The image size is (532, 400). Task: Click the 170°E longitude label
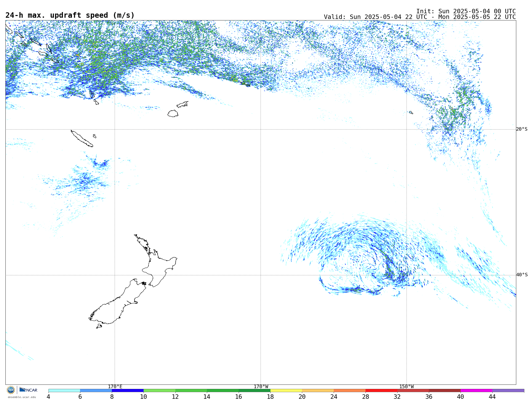click(115, 387)
